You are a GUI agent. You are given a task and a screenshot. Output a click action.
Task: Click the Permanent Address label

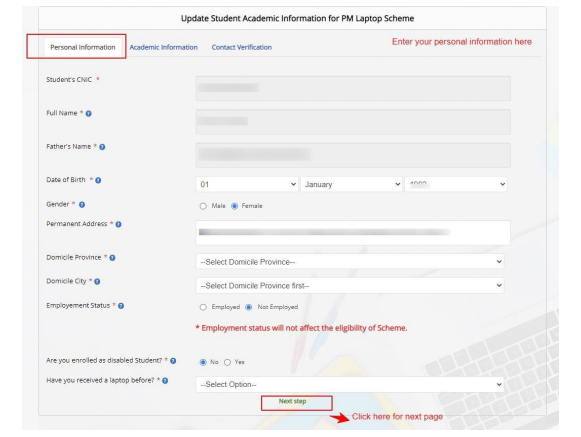77,224
